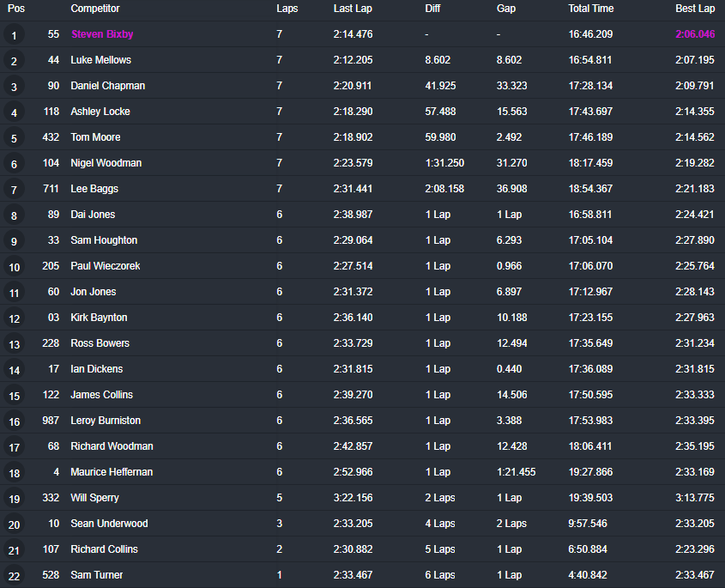Open competitor Steven Bixby
Screen dimensions: 725x588
(x=102, y=34)
